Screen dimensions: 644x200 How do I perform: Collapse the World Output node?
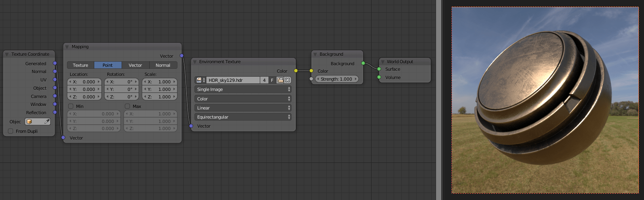click(x=383, y=62)
